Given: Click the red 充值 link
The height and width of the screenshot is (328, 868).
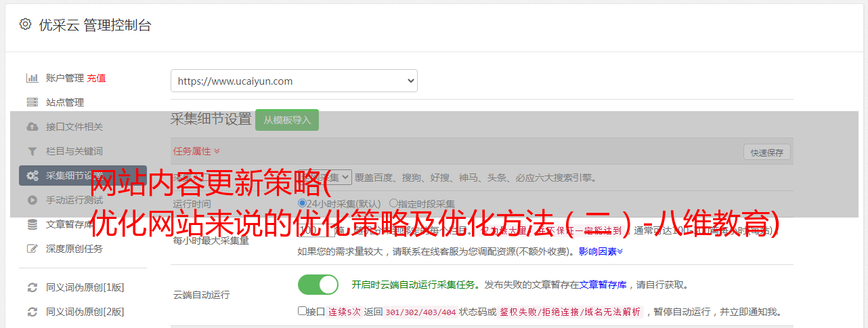Looking at the screenshot, I should [96, 78].
